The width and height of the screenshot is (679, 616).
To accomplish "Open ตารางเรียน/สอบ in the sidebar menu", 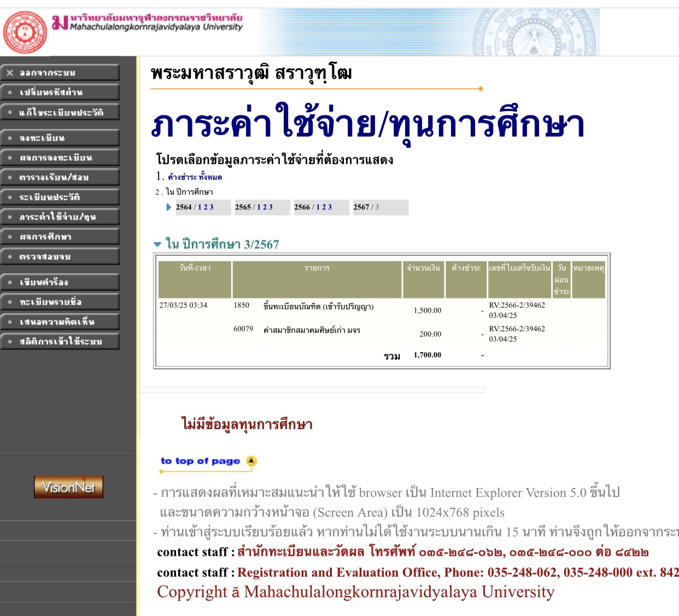I will (x=60, y=177).
